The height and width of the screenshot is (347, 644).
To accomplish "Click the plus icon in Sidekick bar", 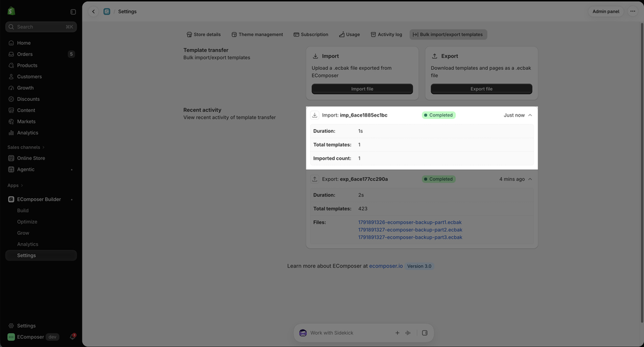I will pyautogui.click(x=397, y=333).
